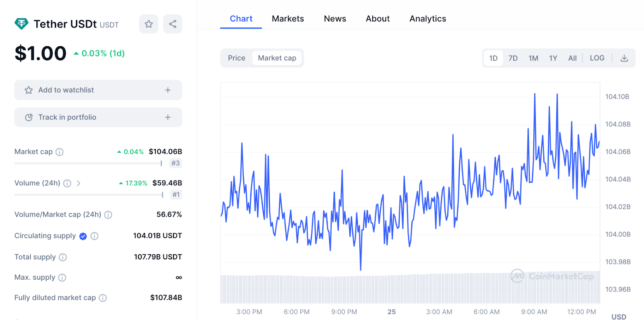Viewport: 644px width, 320px height.
Task: Toggle LOG scale on chart
Action: coord(597,58)
